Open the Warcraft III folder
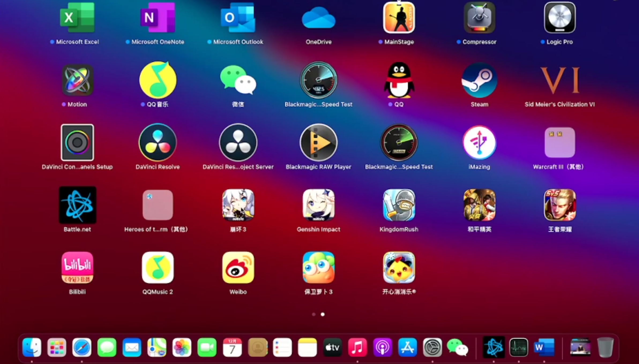The height and width of the screenshot is (364, 639). pos(559,142)
